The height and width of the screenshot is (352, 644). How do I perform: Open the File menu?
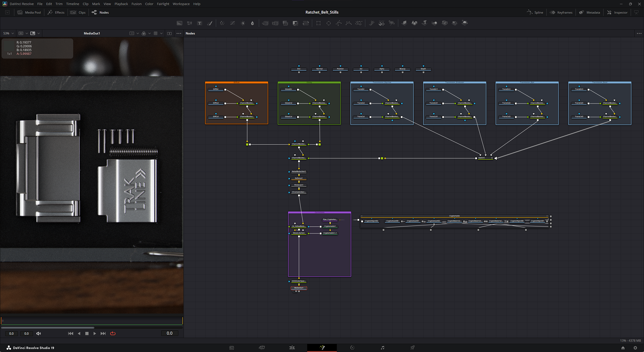[40, 4]
